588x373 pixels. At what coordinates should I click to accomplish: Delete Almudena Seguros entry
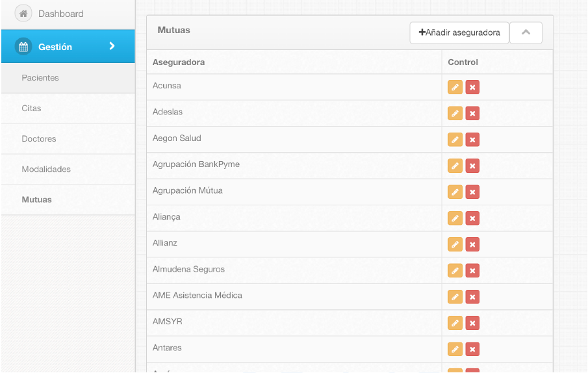point(472,271)
